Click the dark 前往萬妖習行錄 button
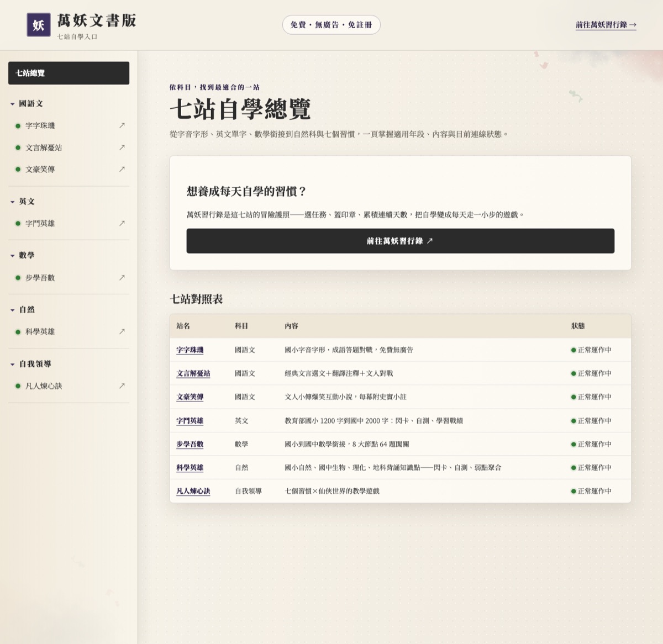The image size is (663, 644). tap(400, 241)
